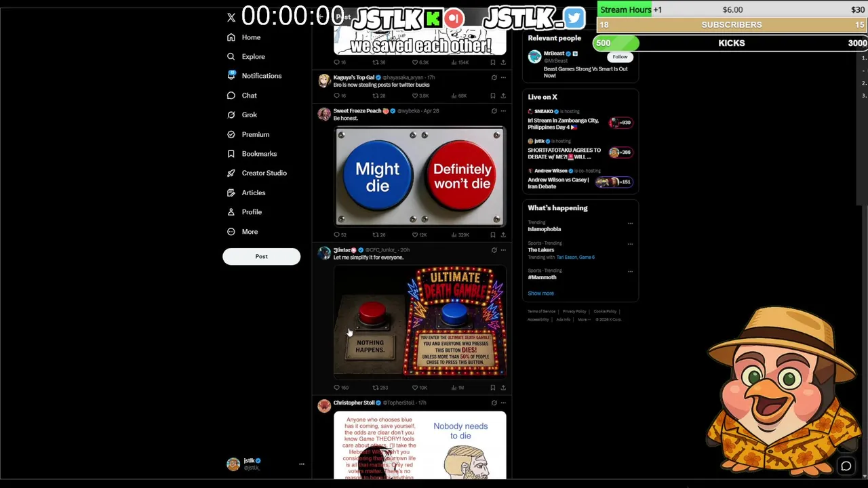Click Terms of Service footer link

[541, 312]
